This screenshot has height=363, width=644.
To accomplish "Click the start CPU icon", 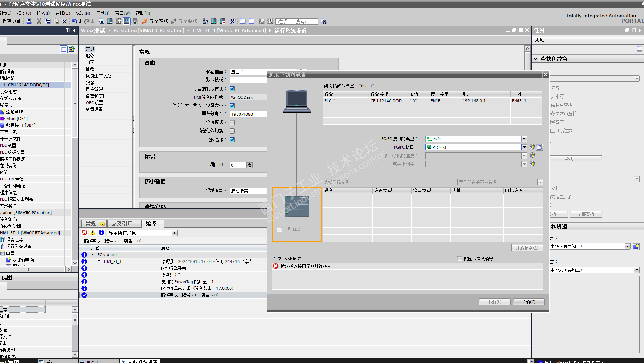I will pos(214,21).
